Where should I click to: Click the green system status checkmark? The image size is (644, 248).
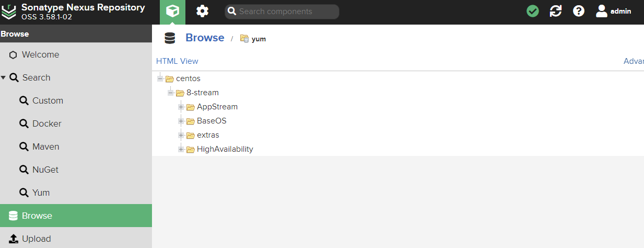(533, 11)
